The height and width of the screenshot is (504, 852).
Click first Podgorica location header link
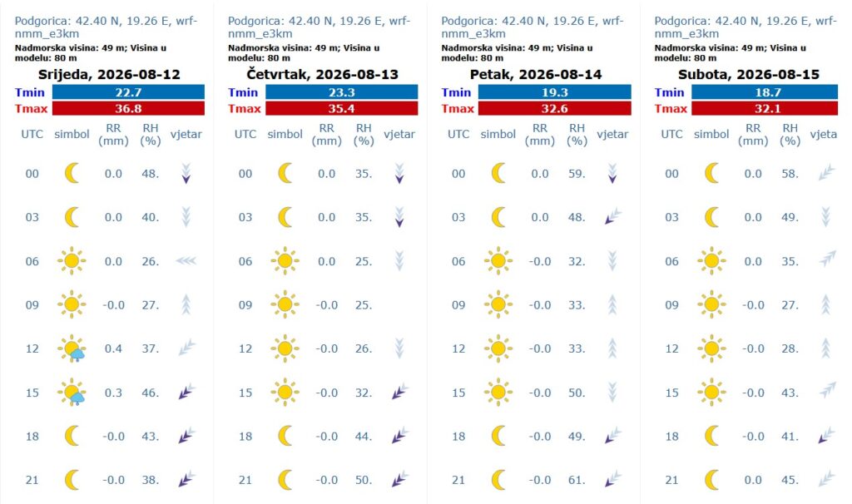coord(106,27)
